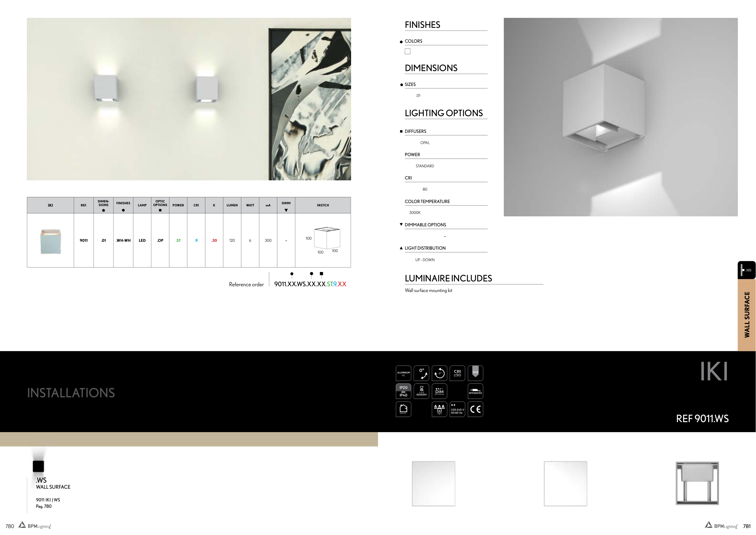Click the Aluminium PC material icon
The width and height of the screenshot is (756, 535).
point(403,373)
